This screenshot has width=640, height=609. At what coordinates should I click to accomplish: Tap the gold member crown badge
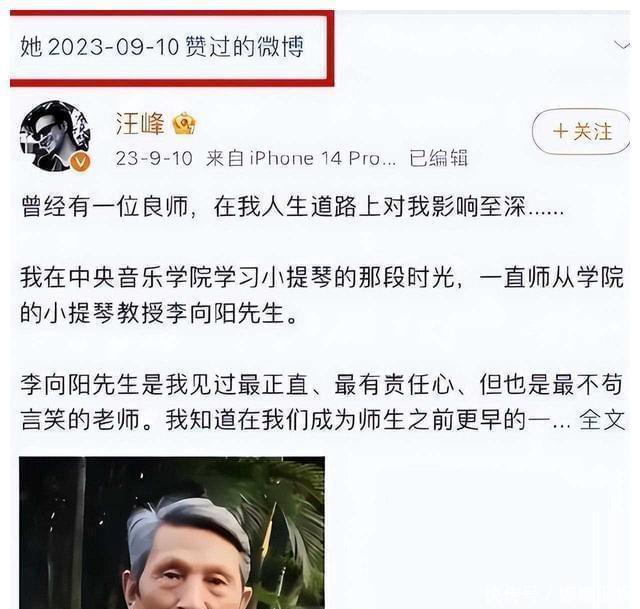click(184, 123)
